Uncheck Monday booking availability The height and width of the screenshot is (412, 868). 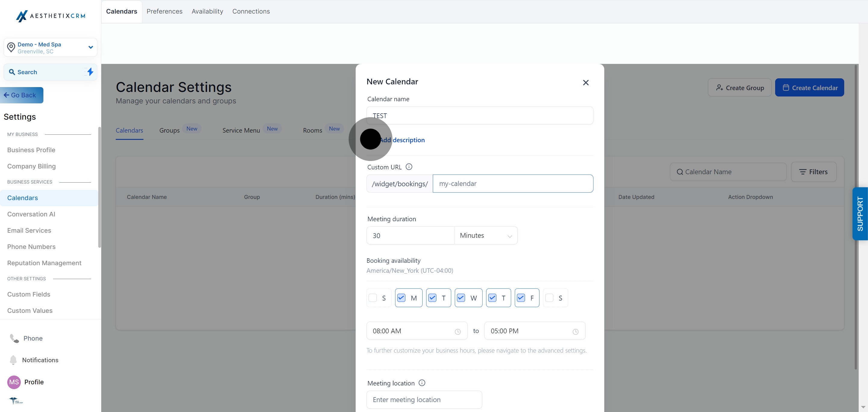click(401, 298)
